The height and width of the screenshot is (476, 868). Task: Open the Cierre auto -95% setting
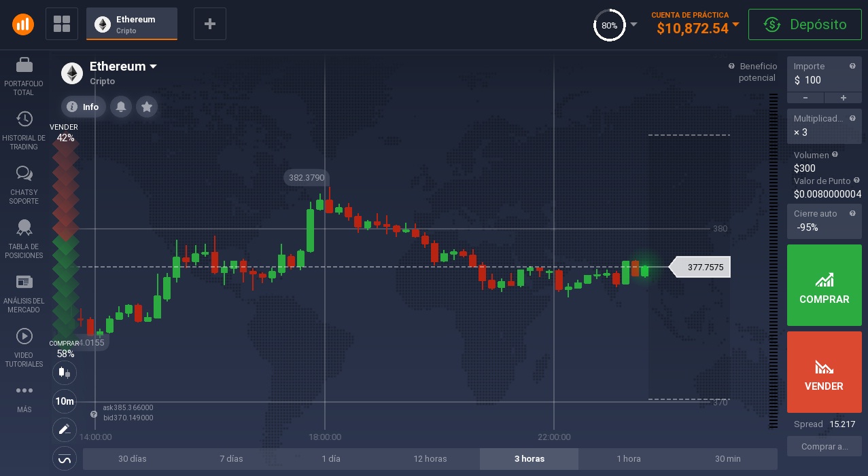pyautogui.click(x=824, y=221)
